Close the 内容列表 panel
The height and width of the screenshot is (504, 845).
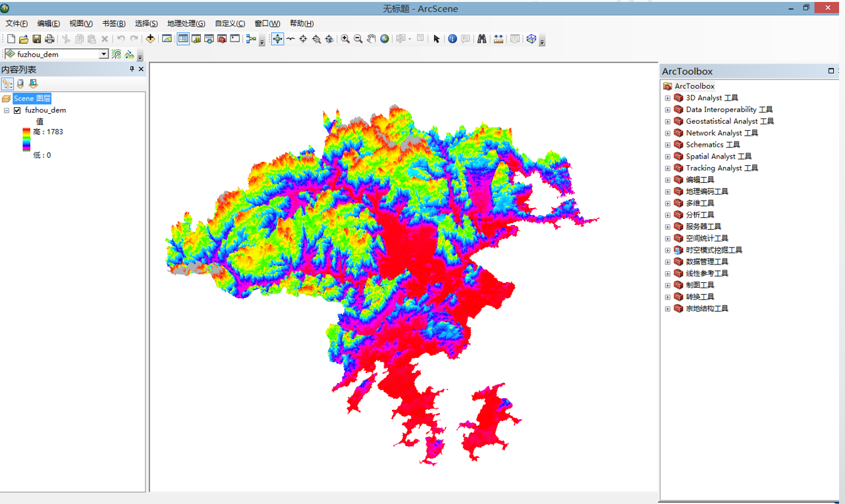(x=141, y=69)
